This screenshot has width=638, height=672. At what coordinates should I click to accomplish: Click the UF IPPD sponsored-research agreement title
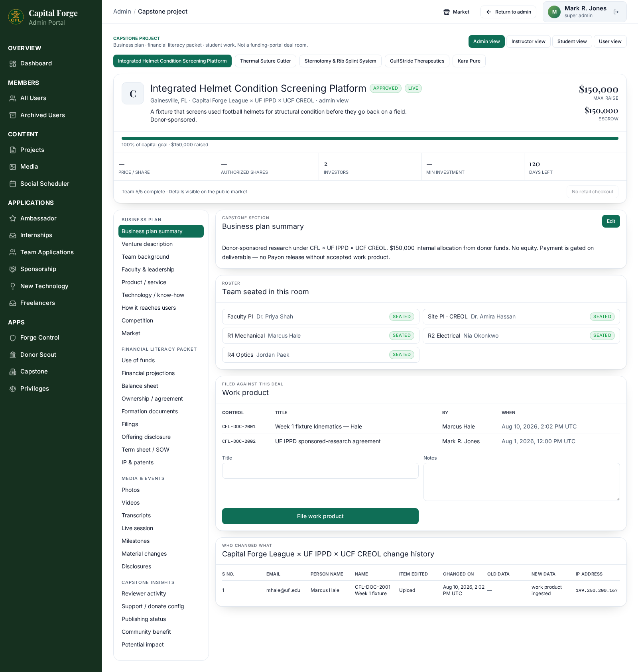tap(328, 441)
